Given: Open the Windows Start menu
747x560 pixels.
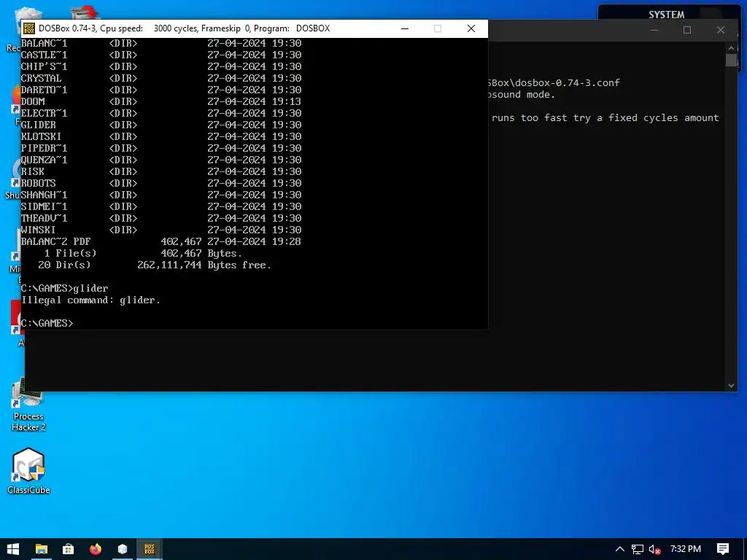Looking at the screenshot, I should (13, 549).
